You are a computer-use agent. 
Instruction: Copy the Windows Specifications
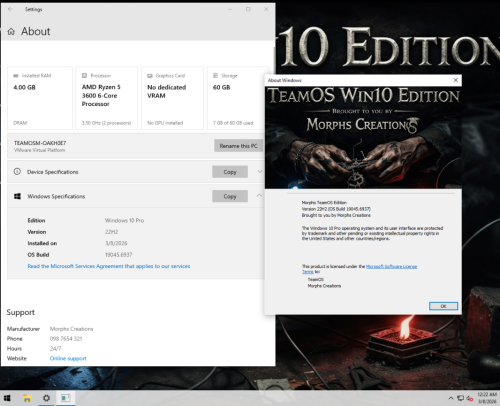pyautogui.click(x=230, y=196)
